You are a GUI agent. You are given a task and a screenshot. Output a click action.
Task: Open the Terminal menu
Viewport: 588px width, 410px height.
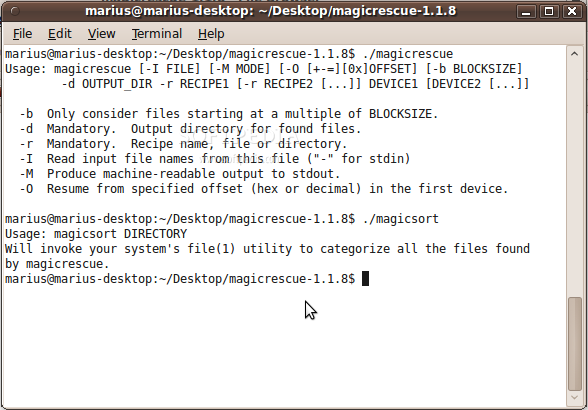pyautogui.click(x=156, y=34)
